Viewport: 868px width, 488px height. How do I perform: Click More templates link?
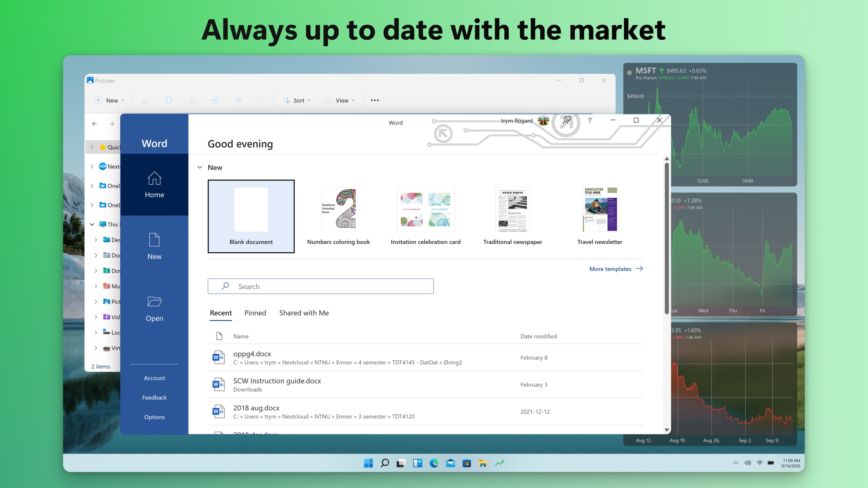coord(616,269)
